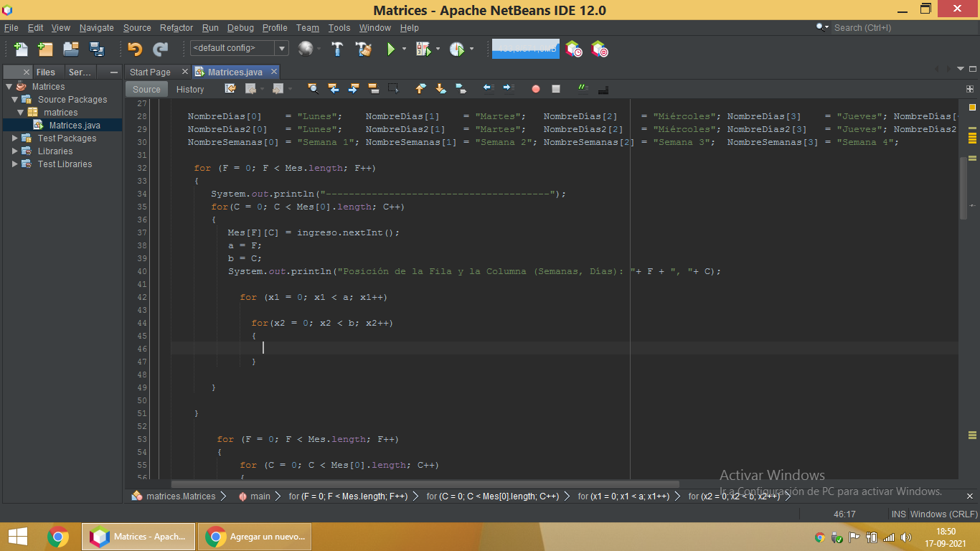Click the Next Bookmark down arrow icon
This screenshot has width=980, height=551.
[x=440, y=89]
